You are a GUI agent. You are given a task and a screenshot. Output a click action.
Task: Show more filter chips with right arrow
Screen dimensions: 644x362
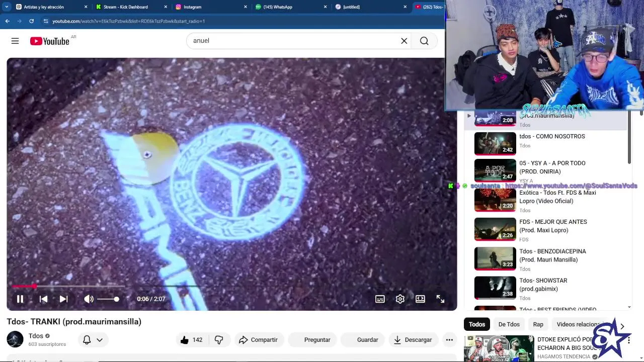coord(622,326)
